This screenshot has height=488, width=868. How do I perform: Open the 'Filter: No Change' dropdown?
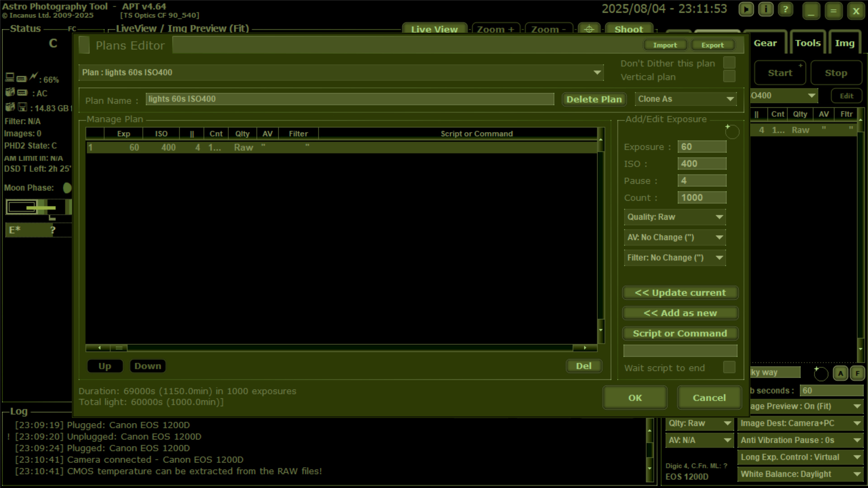pos(675,258)
